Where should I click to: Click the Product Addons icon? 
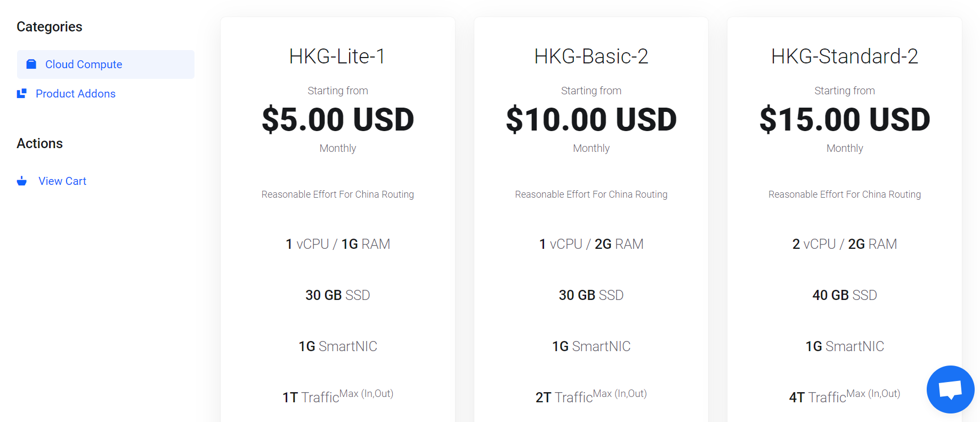click(22, 94)
